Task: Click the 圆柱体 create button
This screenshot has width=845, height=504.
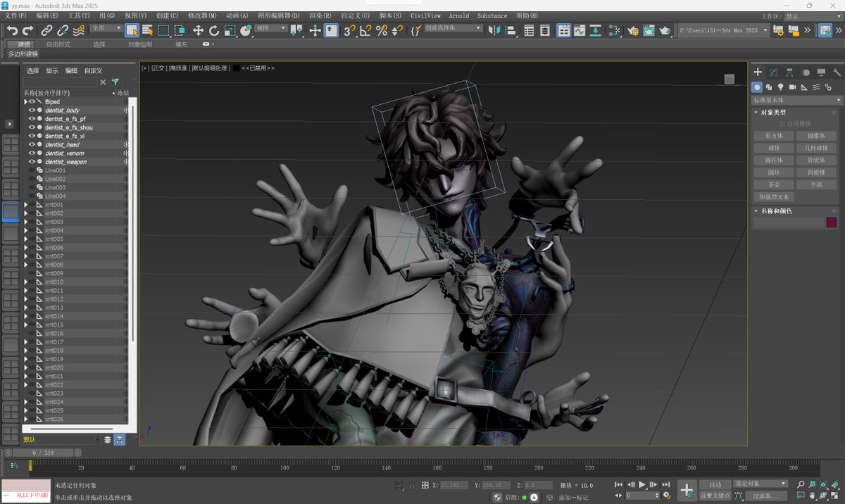Action: [774, 160]
